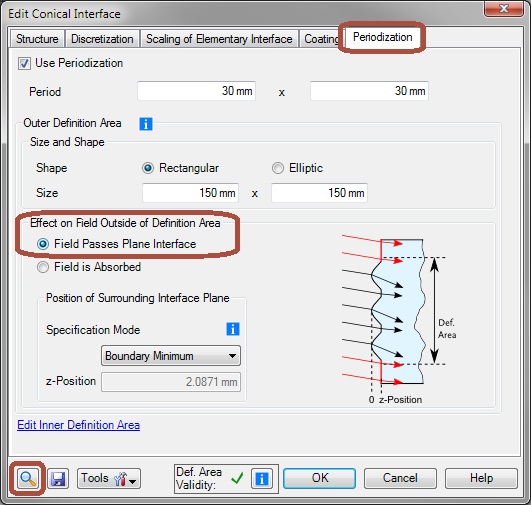The width and height of the screenshot is (531, 505).
Task: Choose the Rectangular shape radio button
Action: tap(148, 168)
